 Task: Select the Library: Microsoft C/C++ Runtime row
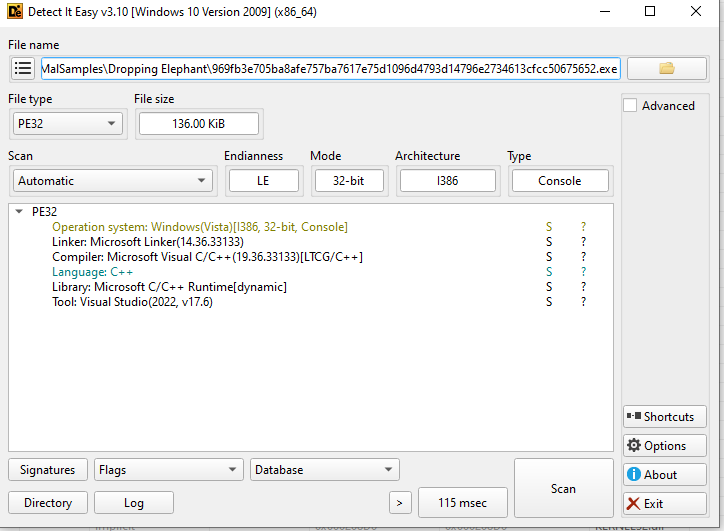click(169, 287)
